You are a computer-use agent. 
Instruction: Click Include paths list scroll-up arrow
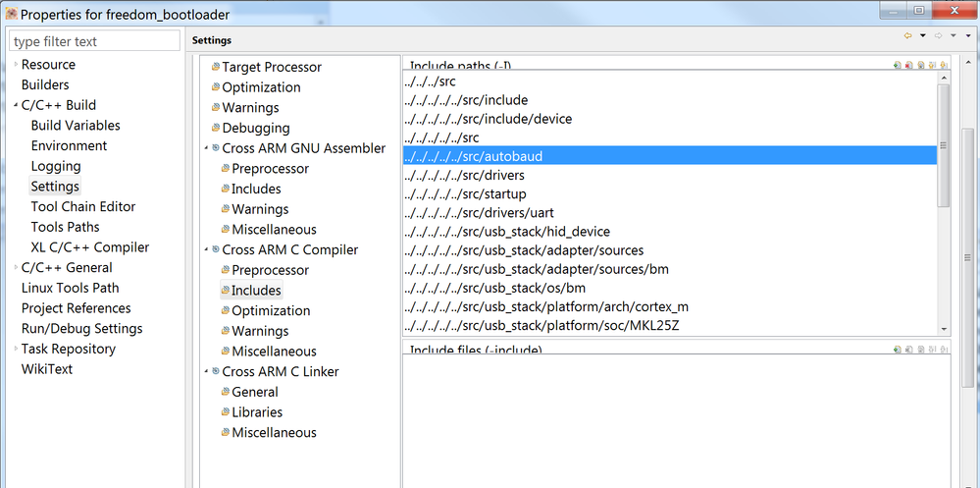[x=944, y=78]
